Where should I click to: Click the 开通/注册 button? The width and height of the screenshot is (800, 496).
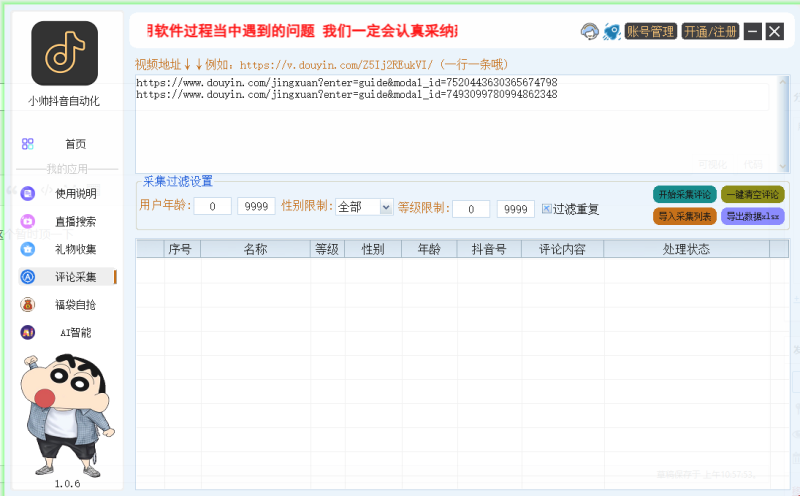pos(711,32)
